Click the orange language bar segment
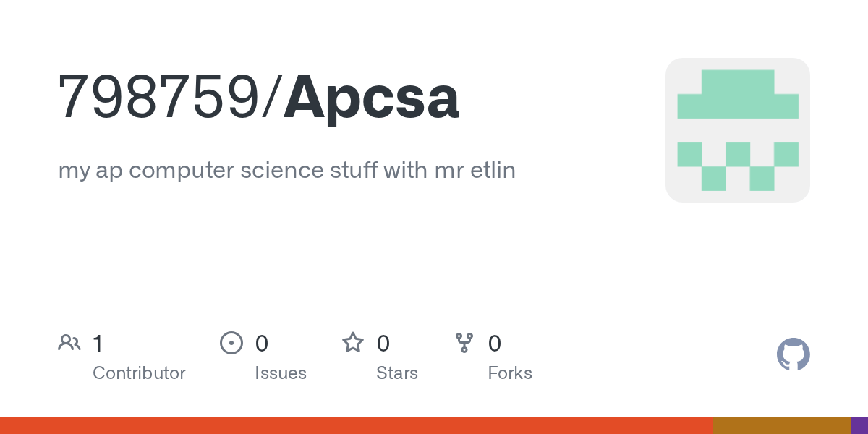The height and width of the screenshot is (434, 868). click(x=357, y=425)
